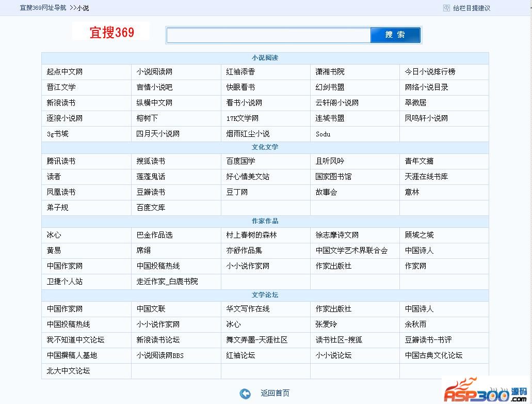
Task: Open 百度国学 link
Action: point(240,161)
